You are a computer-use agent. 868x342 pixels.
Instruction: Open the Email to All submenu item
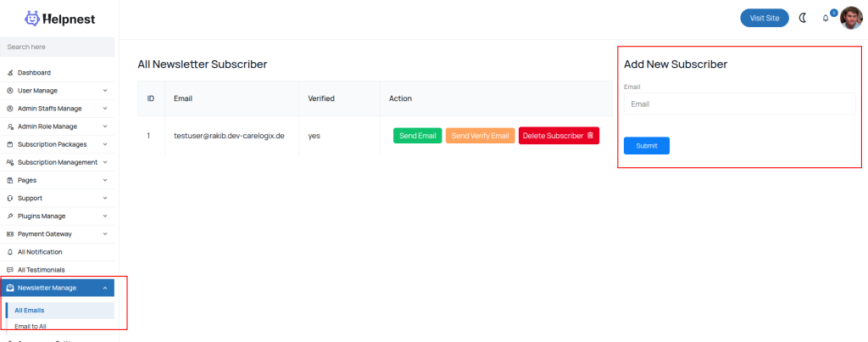[x=31, y=327]
